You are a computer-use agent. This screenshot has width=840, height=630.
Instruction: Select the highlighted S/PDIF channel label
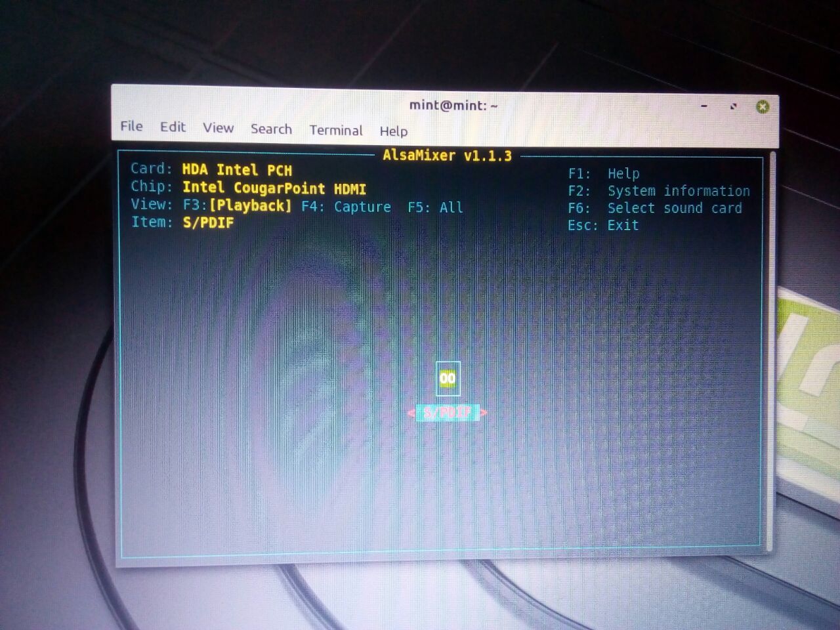pos(448,413)
